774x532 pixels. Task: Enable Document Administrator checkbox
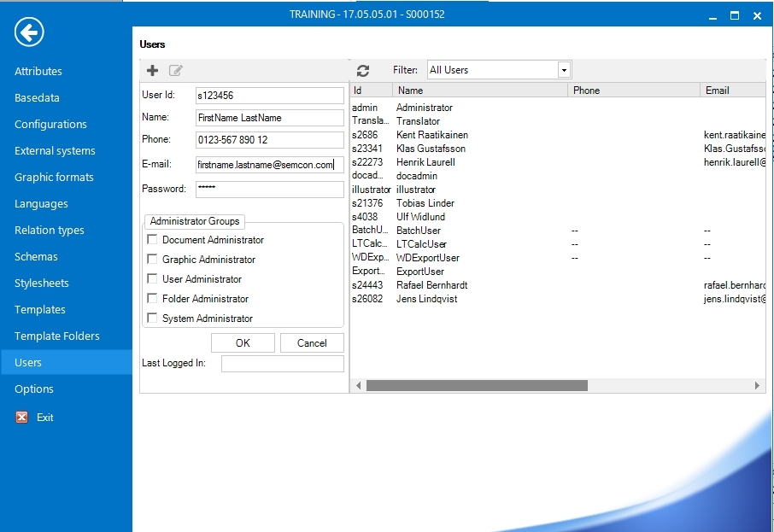coord(153,240)
